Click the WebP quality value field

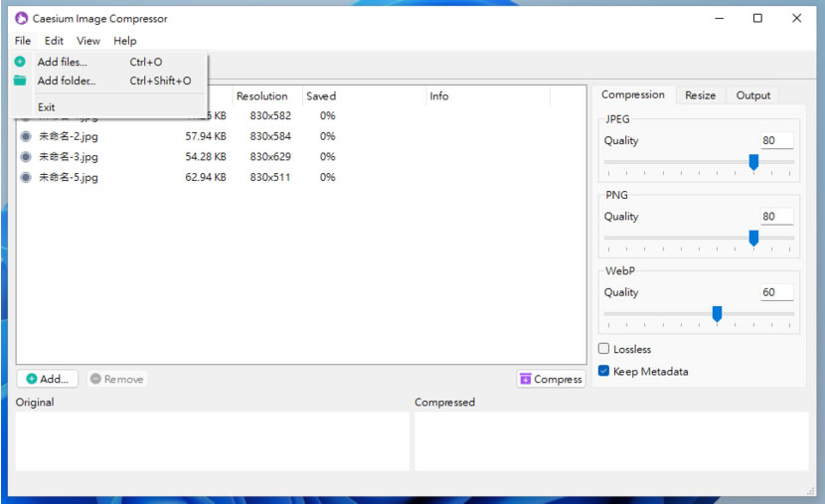(x=776, y=292)
